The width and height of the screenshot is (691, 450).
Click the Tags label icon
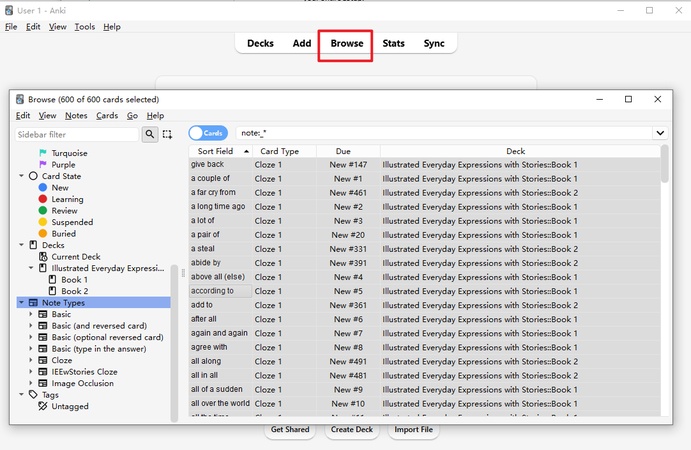(x=33, y=394)
